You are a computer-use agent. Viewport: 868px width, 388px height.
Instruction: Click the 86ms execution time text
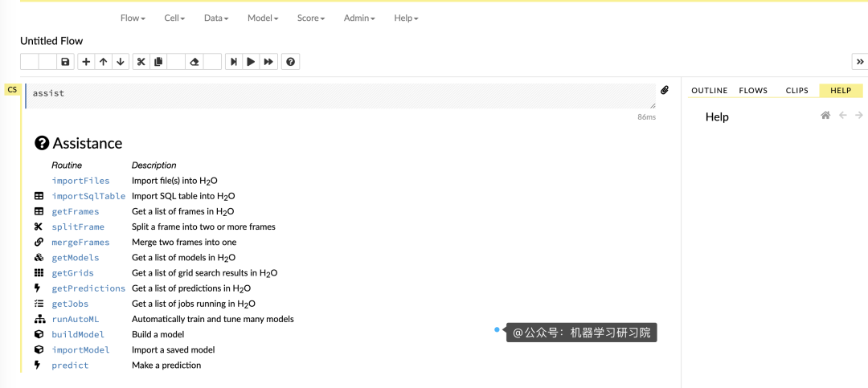tap(646, 117)
